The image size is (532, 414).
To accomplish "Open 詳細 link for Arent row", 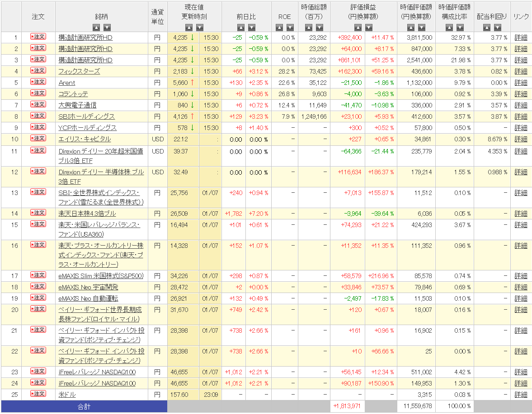I will click(x=521, y=83).
